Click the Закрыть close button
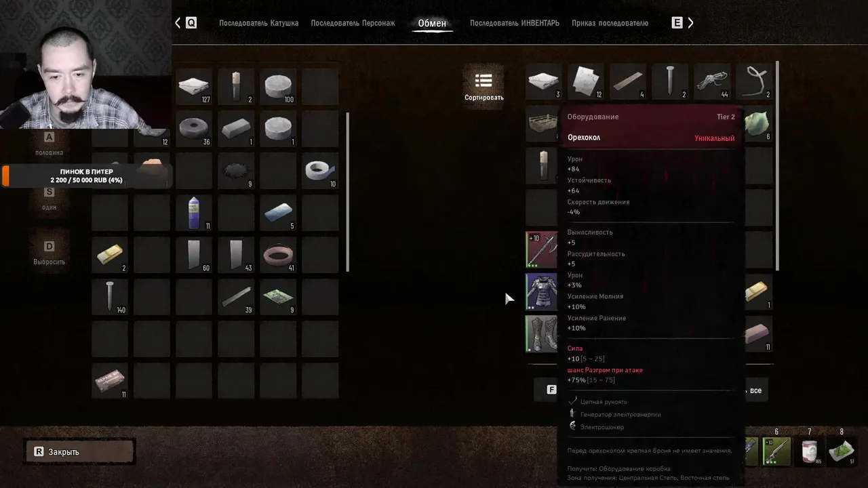This screenshot has width=868, height=488. click(x=80, y=451)
